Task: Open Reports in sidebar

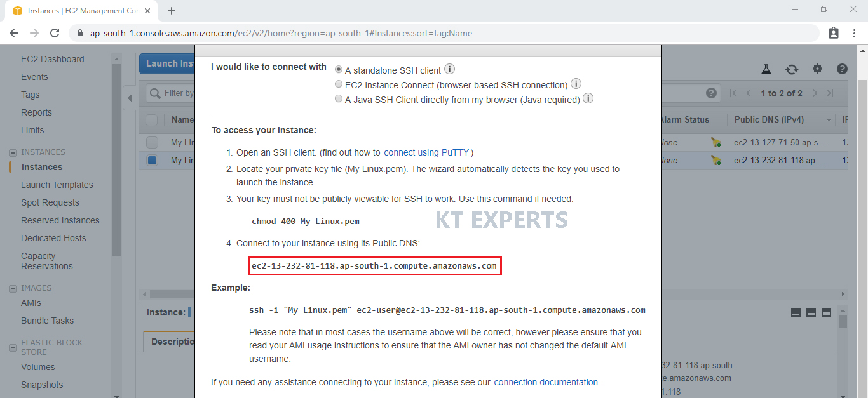Action: pyautogui.click(x=37, y=112)
